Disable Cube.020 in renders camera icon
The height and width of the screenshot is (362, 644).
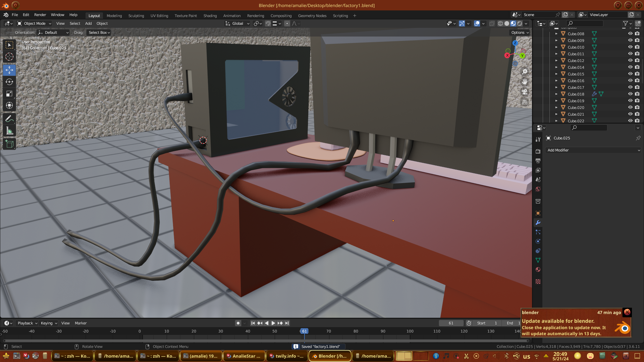click(x=637, y=107)
